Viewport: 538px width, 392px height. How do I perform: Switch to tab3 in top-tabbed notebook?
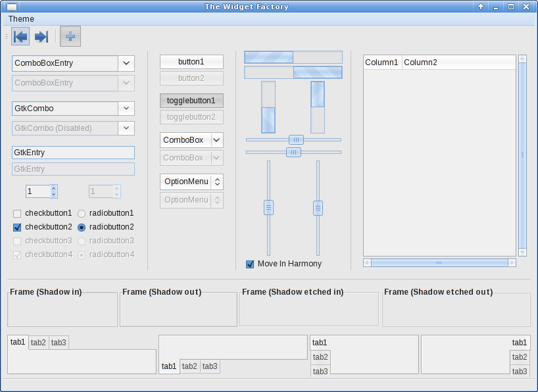coord(59,343)
